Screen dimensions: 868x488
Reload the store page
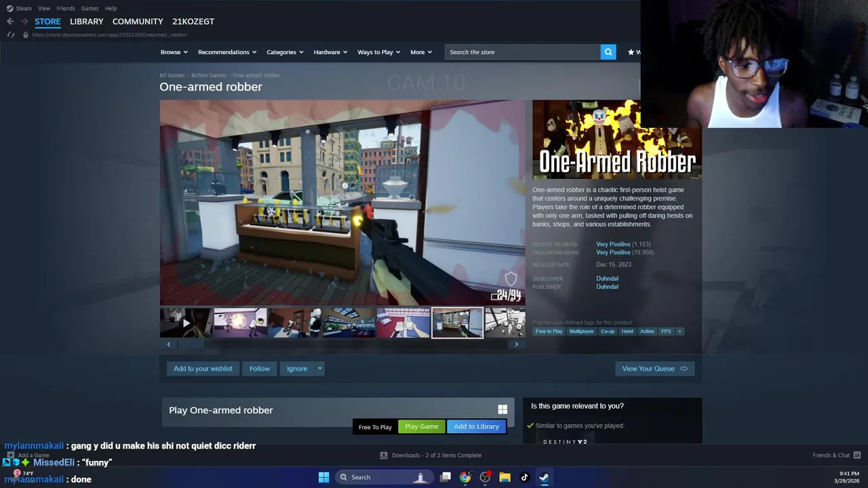(x=10, y=35)
